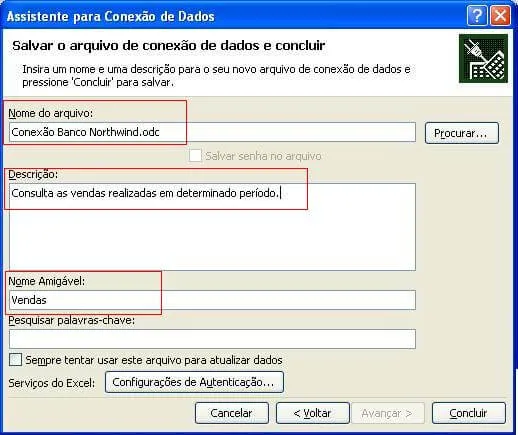Click the data connection plug icon
The width and height of the screenshot is (518, 435).
[x=483, y=59]
